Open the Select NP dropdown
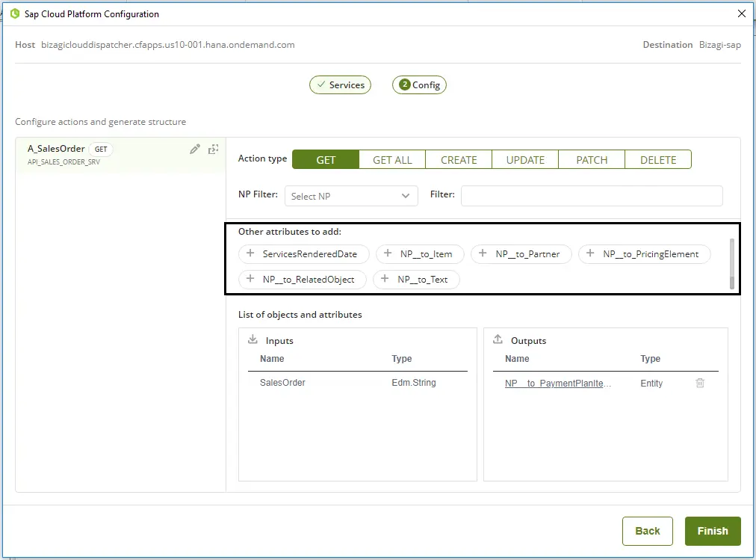This screenshot has height=560, width=756. (351, 197)
